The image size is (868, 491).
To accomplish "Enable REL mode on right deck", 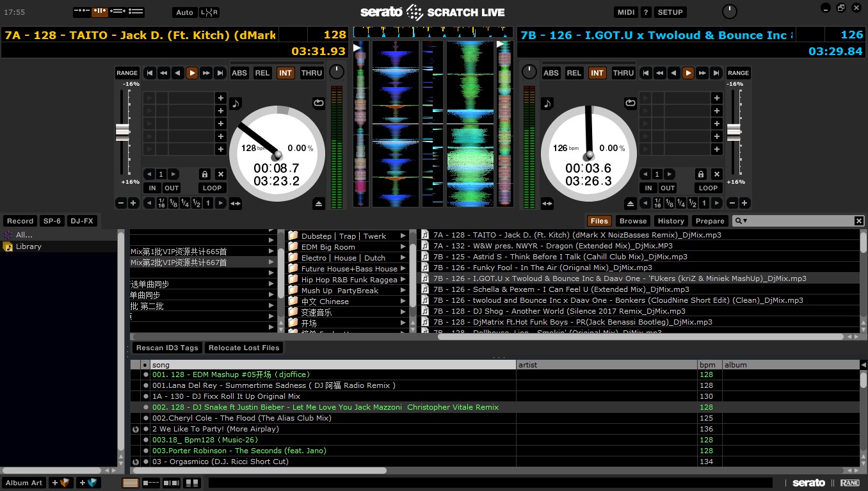I will coord(574,73).
